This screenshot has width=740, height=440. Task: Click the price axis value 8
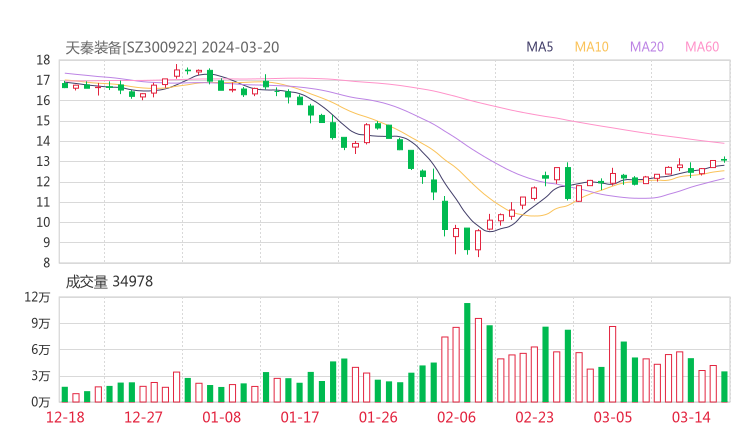coord(46,263)
